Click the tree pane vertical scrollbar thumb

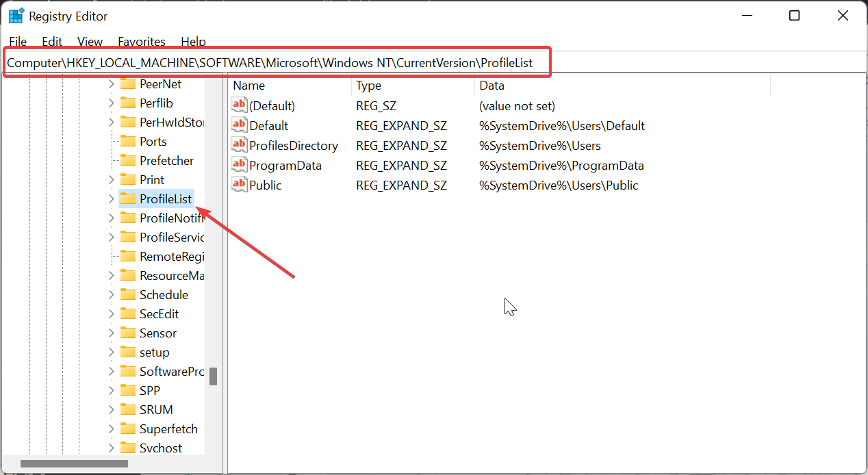(213, 376)
